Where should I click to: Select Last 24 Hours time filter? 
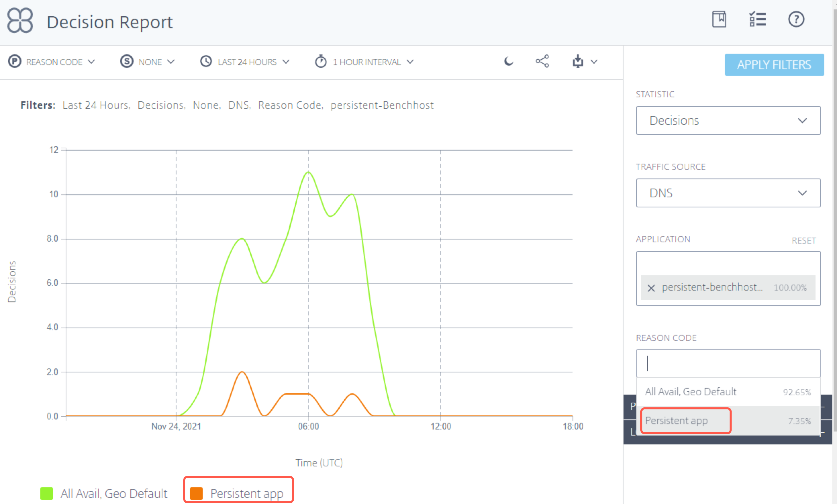point(246,62)
